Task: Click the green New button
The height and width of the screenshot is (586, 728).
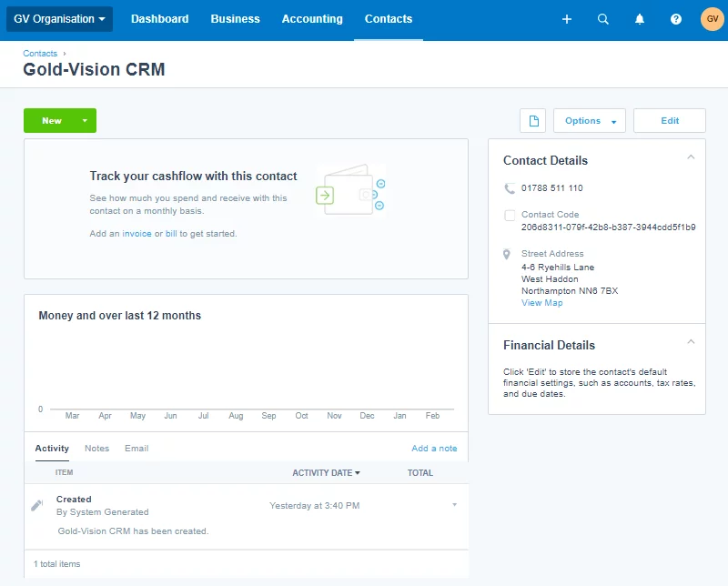Action: 52,121
